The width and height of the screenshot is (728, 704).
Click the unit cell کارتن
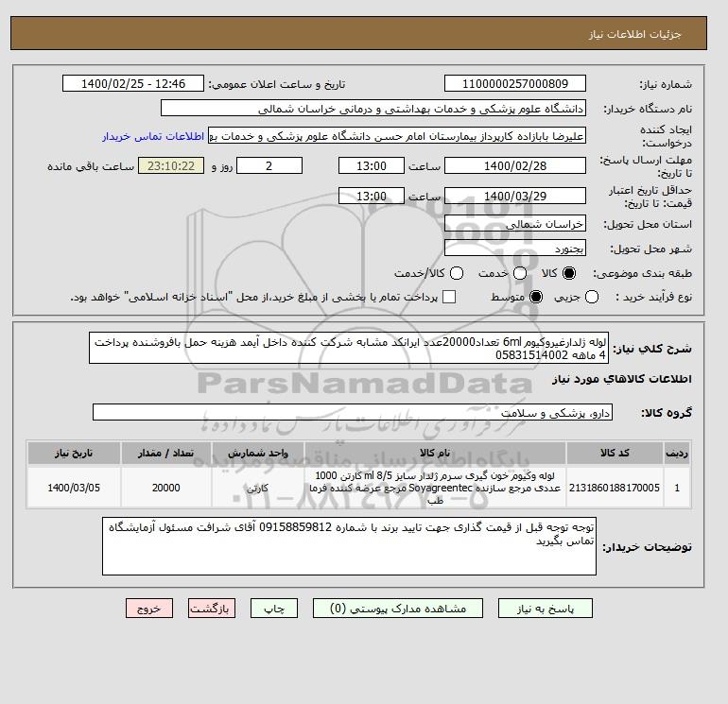coord(258,488)
